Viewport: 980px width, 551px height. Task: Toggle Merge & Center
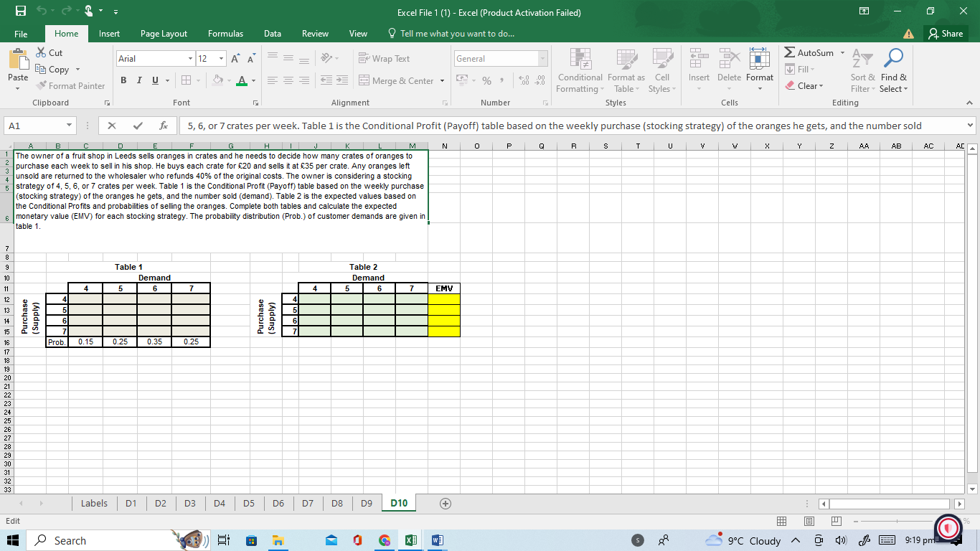[397, 81]
